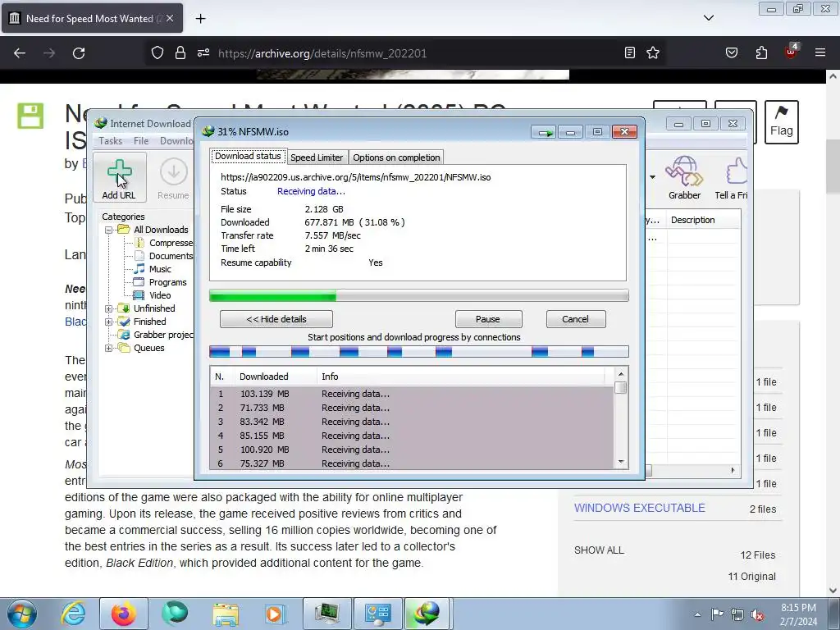Toggle reader view icon in address bar

tap(630, 52)
